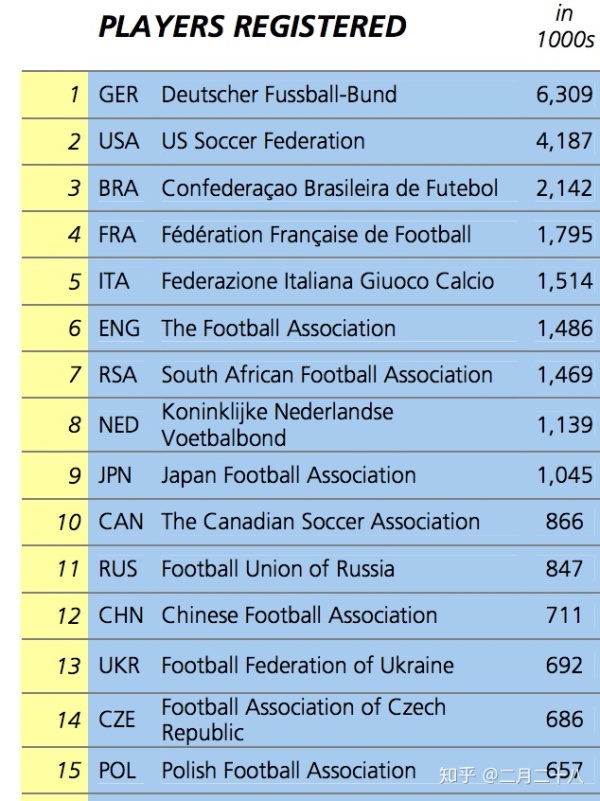This screenshot has width=600, height=801.
Task: Click Football Union of Russia name
Action: coord(278,568)
